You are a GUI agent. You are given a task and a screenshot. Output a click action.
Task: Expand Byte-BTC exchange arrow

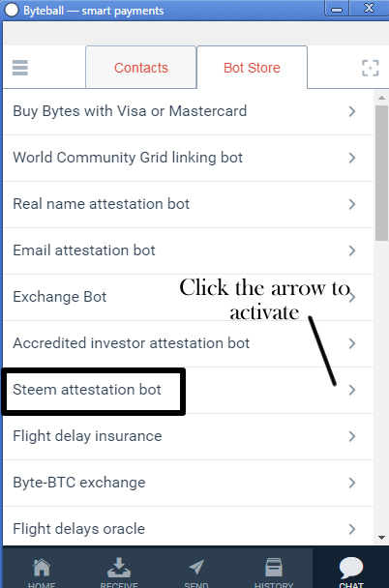pos(352,483)
